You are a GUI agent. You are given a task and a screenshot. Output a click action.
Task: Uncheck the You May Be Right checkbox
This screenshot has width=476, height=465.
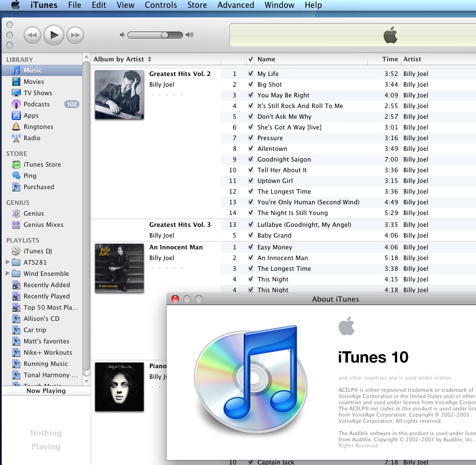(251, 95)
